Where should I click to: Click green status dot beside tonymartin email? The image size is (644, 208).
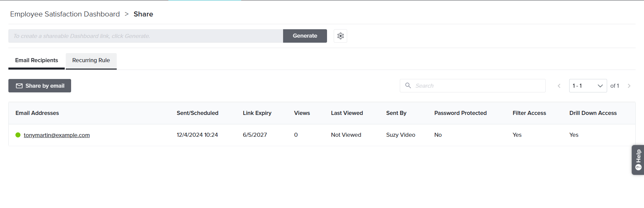pyautogui.click(x=18, y=135)
